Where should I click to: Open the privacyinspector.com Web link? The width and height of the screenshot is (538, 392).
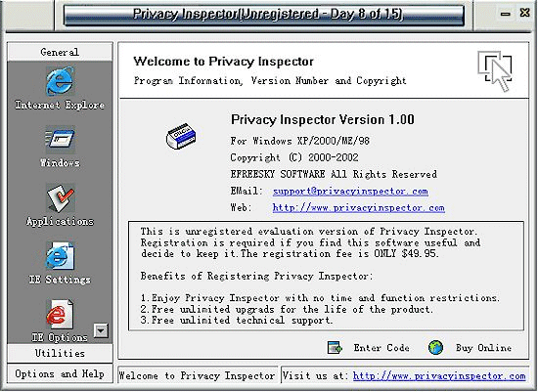click(359, 208)
